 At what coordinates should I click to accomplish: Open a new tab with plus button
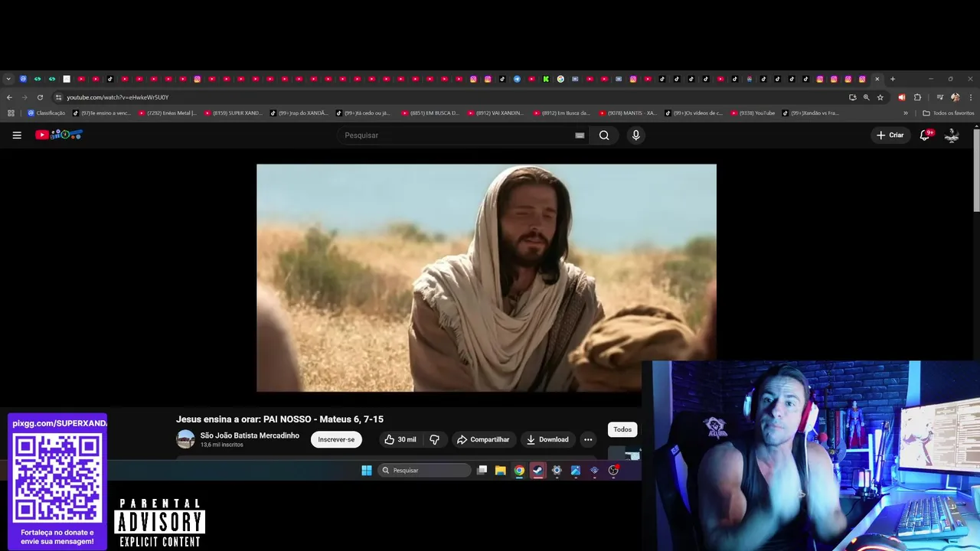[892, 79]
